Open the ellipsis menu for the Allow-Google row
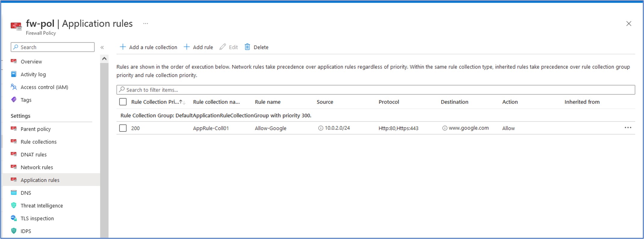The image size is (644, 239). pos(628,128)
